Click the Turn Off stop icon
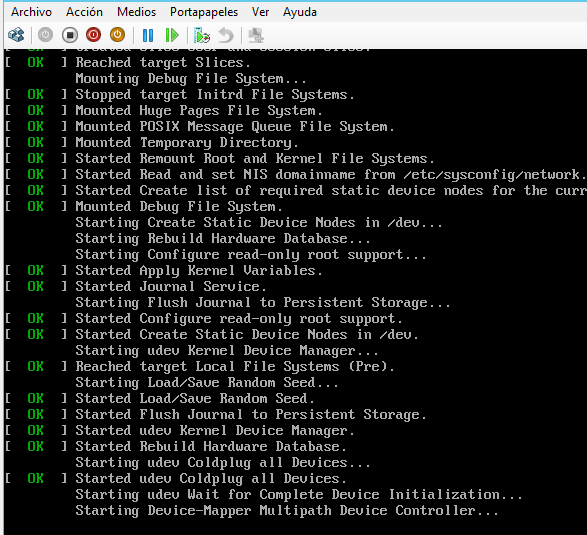 coord(70,35)
